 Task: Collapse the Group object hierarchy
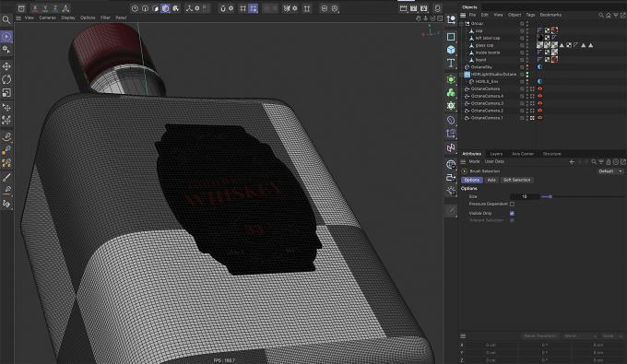click(x=461, y=24)
